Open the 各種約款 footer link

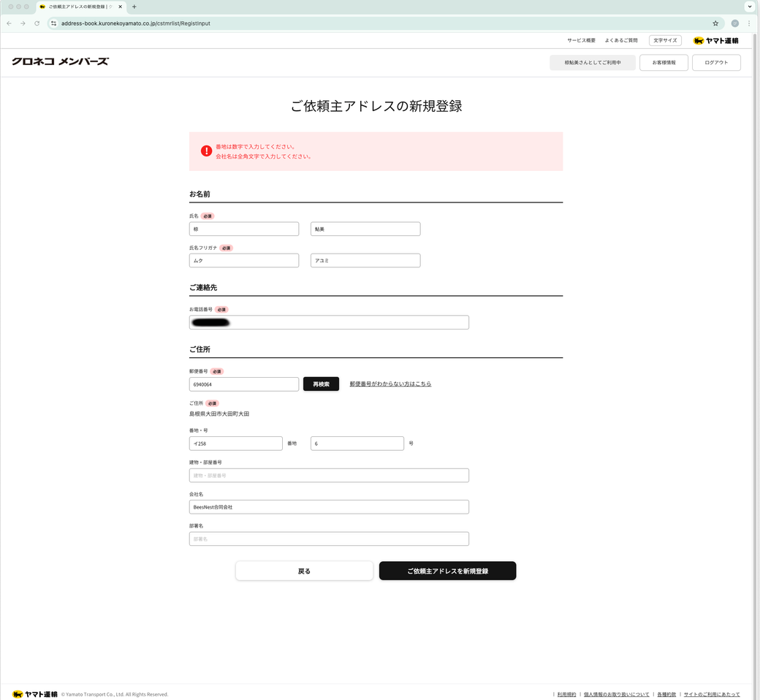(666, 695)
